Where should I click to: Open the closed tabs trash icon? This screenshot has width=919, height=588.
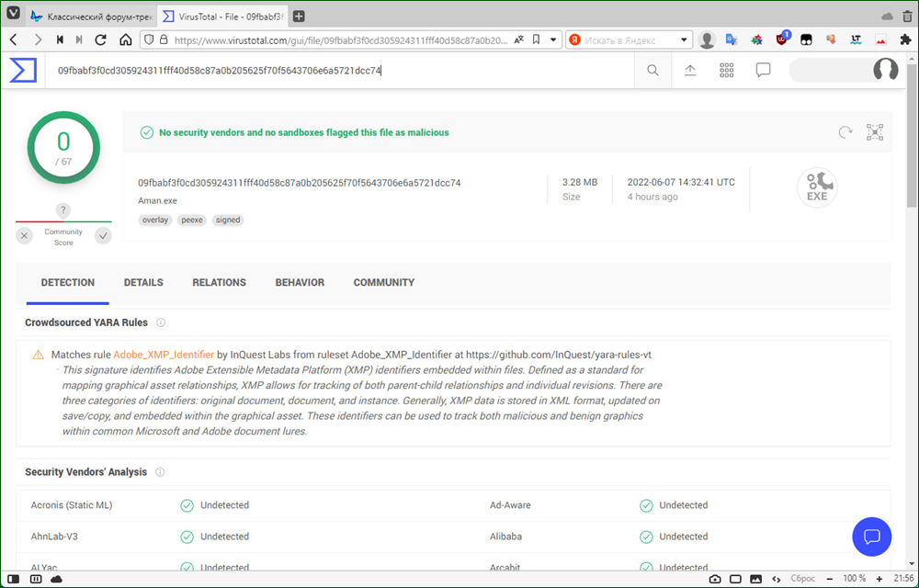point(907,17)
